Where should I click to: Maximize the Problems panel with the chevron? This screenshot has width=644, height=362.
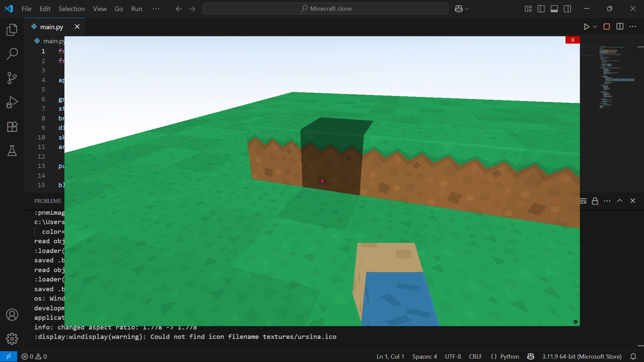pos(620,201)
